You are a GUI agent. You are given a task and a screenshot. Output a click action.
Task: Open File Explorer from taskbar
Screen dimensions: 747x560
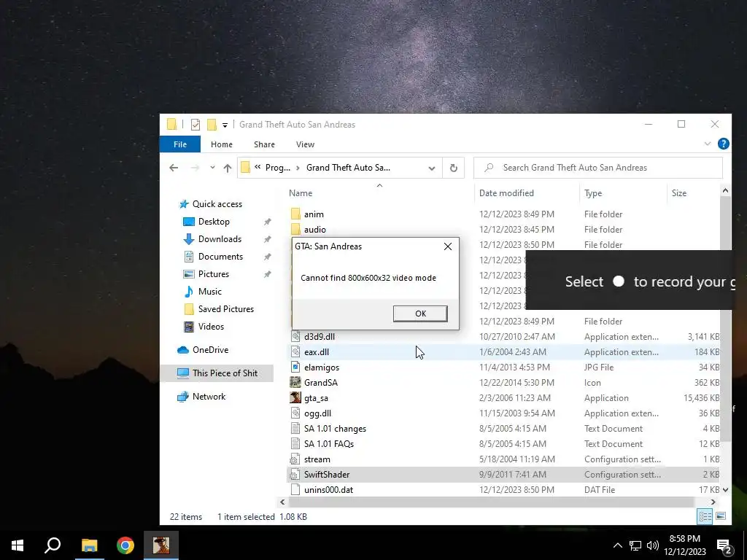coord(89,545)
